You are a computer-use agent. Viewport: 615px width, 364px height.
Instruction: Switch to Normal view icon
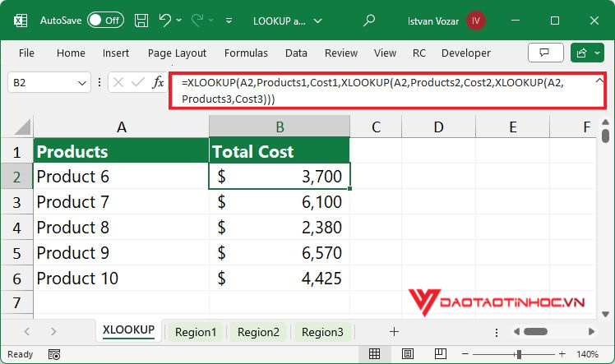(375, 354)
